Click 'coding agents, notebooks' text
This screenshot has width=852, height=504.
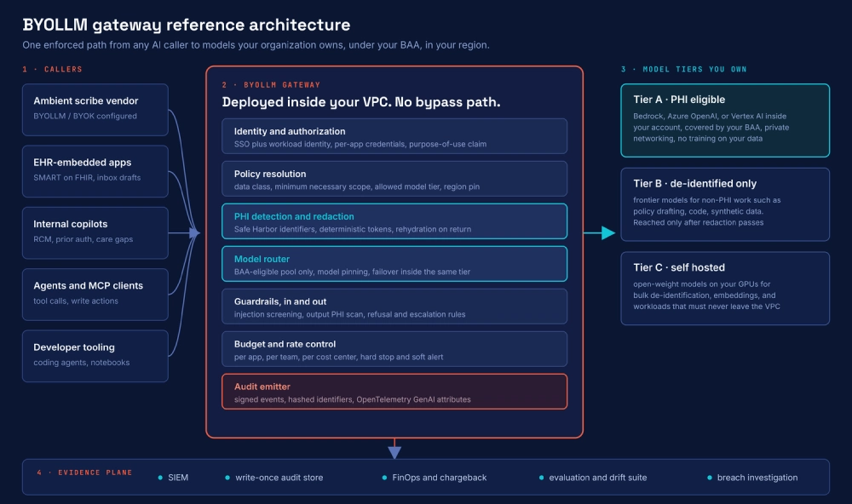[x=82, y=363]
